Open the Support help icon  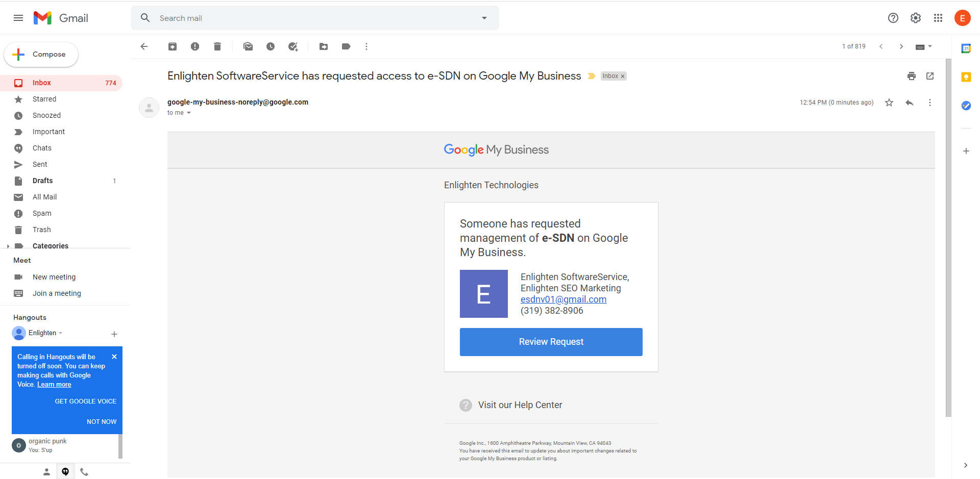coord(893,18)
